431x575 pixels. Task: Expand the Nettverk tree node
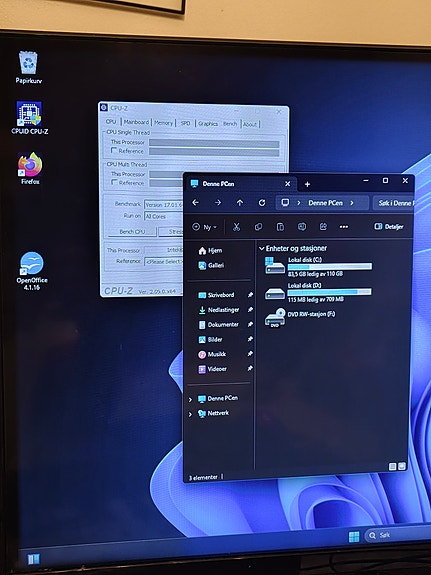(190, 414)
